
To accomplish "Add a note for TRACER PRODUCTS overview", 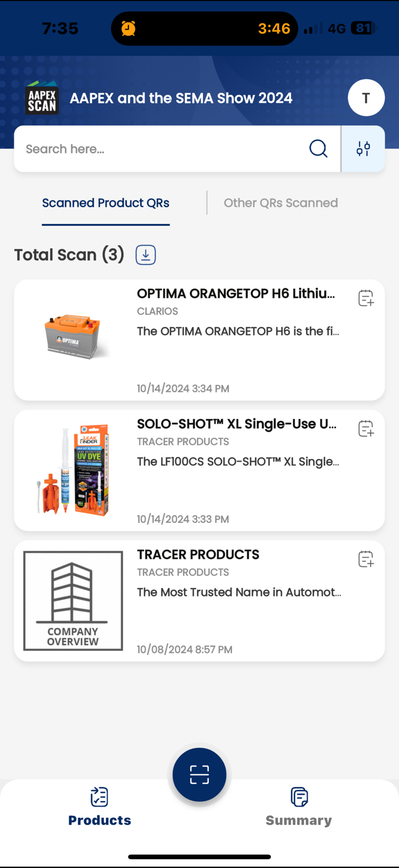I will (365, 559).
